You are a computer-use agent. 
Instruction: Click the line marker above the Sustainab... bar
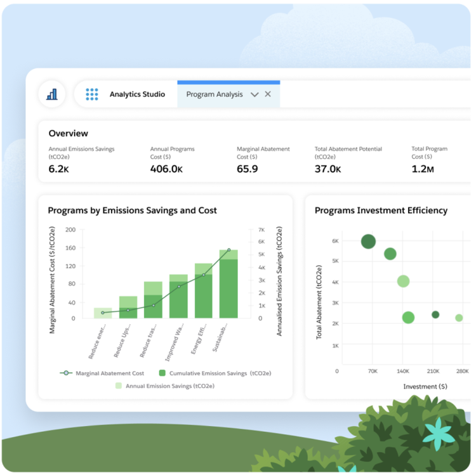(x=229, y=250)
